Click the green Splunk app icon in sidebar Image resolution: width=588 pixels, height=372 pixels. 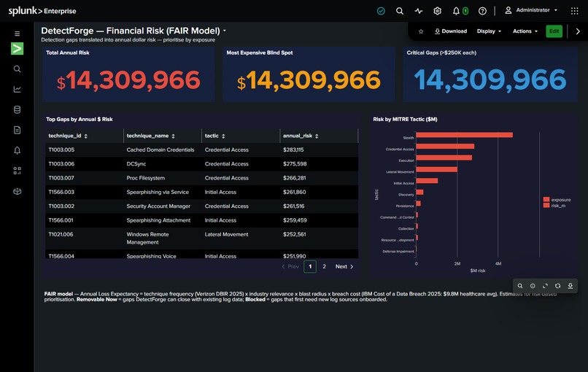18,49
